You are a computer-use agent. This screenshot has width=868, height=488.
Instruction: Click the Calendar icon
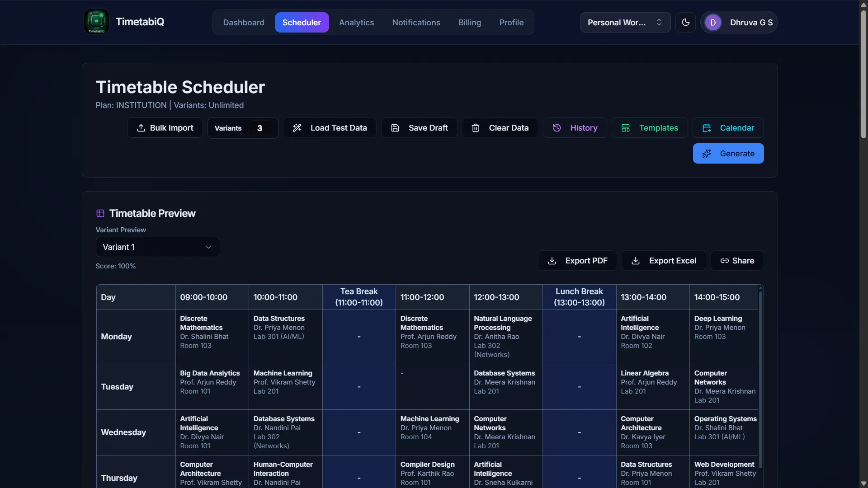click(x=707, y=128)
